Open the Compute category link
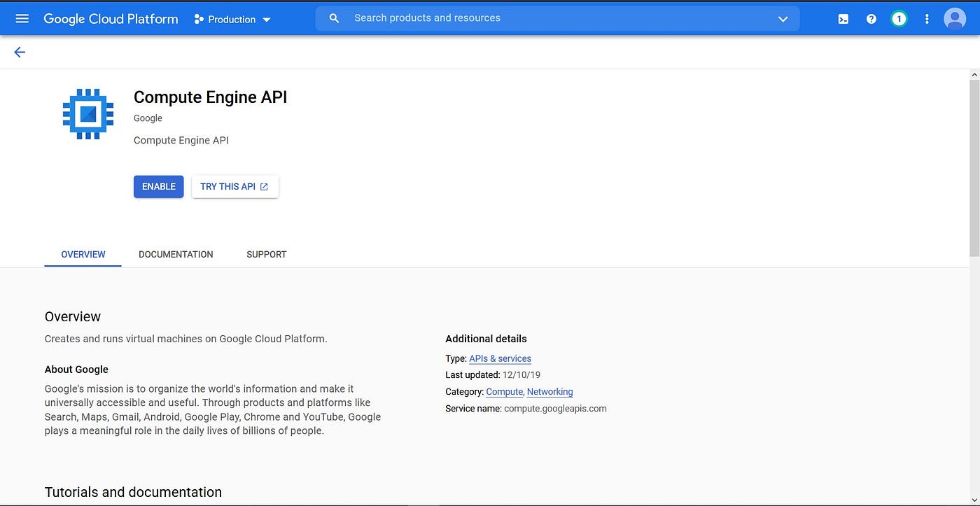This screenshot has height=506, width=980. (x=504, y=392)
